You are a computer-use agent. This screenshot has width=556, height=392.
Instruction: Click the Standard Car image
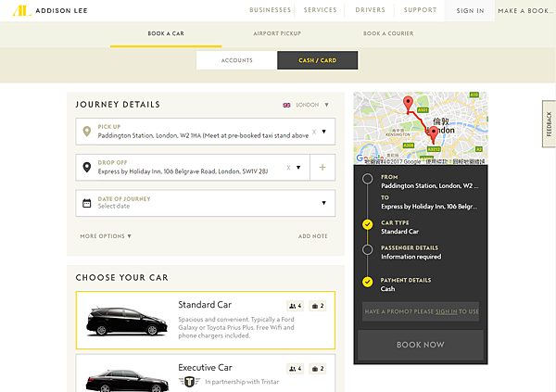[x=127, y=322]
